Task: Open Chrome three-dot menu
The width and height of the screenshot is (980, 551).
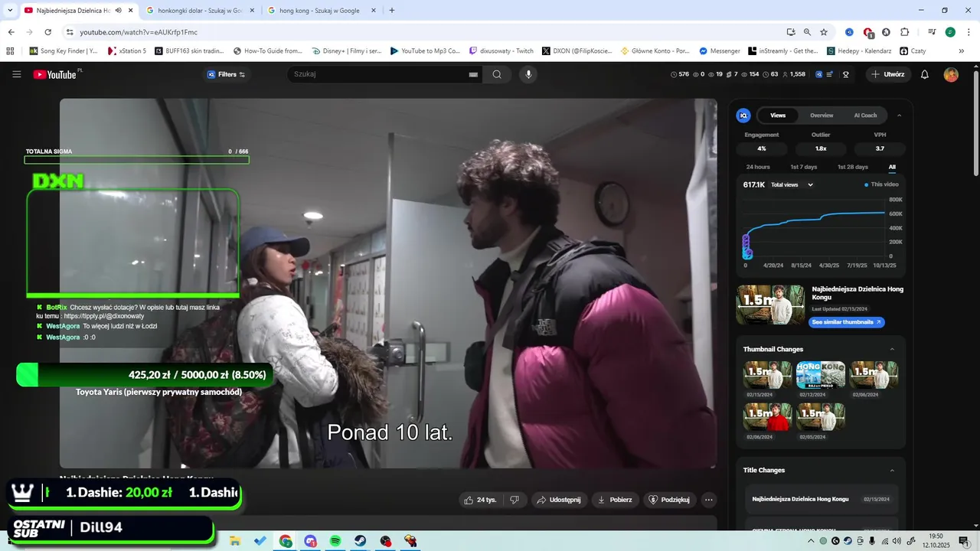Action: tap(969, 32)
